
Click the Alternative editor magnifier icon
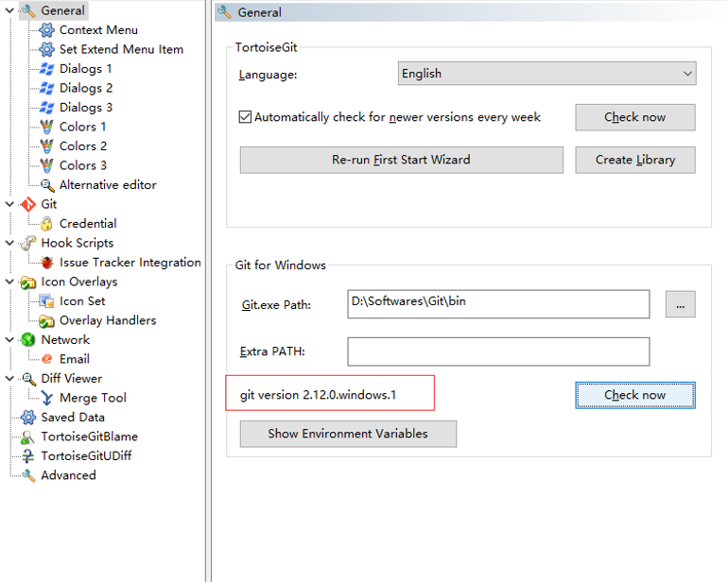click(47, 185)
